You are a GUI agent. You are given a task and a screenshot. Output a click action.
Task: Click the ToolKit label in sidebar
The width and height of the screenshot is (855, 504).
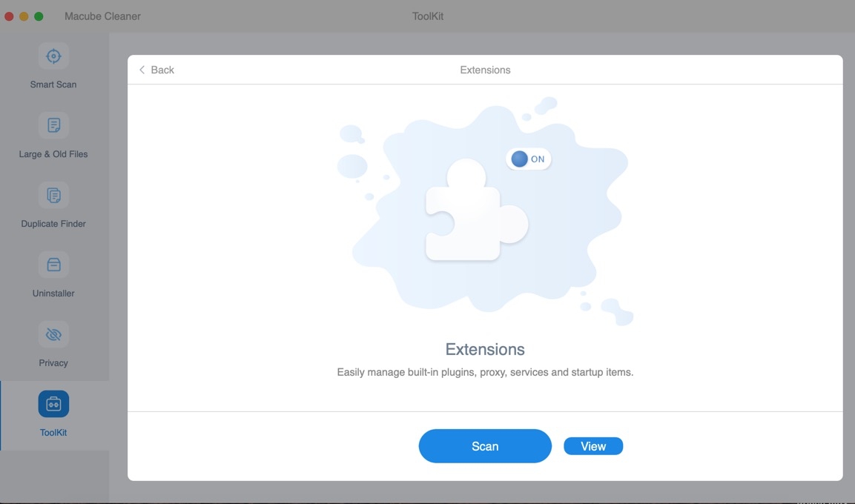(x=53, y=433)
